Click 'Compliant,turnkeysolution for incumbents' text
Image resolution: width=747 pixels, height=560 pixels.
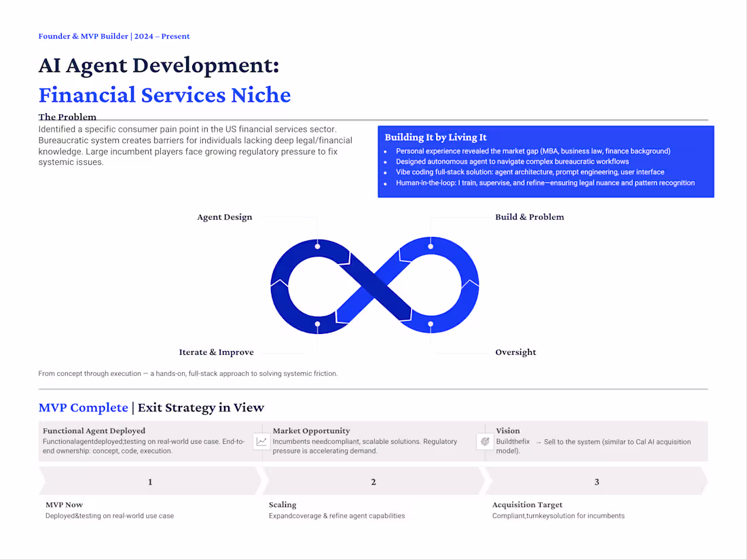click(x=558, y=516)
